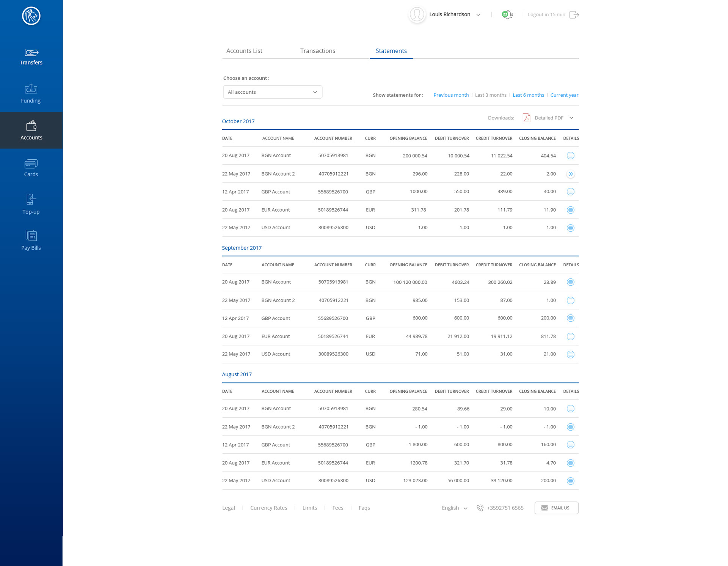This screenshot has width=728, height=566.
Task: Click the logout door icon
Action: coord(574,15)
